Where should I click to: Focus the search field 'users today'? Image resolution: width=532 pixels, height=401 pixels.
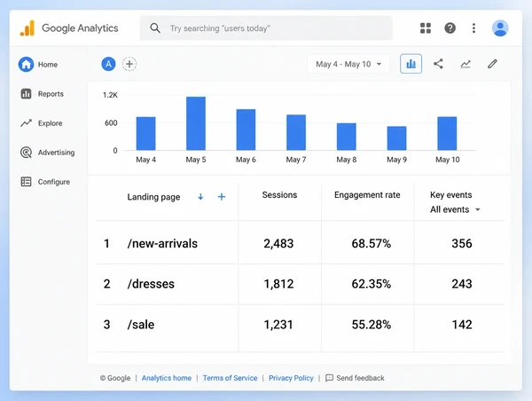pos(266,28)
